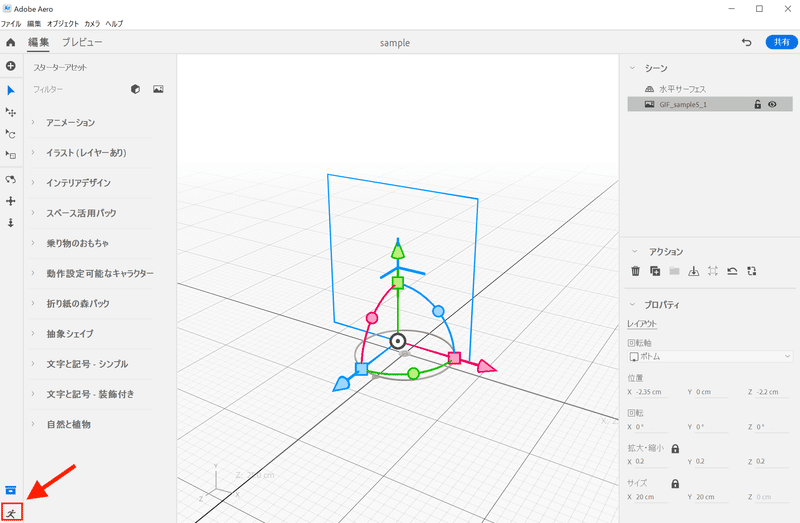Select the dolly camera tool

pyautogui.click(x=11, y=223)
